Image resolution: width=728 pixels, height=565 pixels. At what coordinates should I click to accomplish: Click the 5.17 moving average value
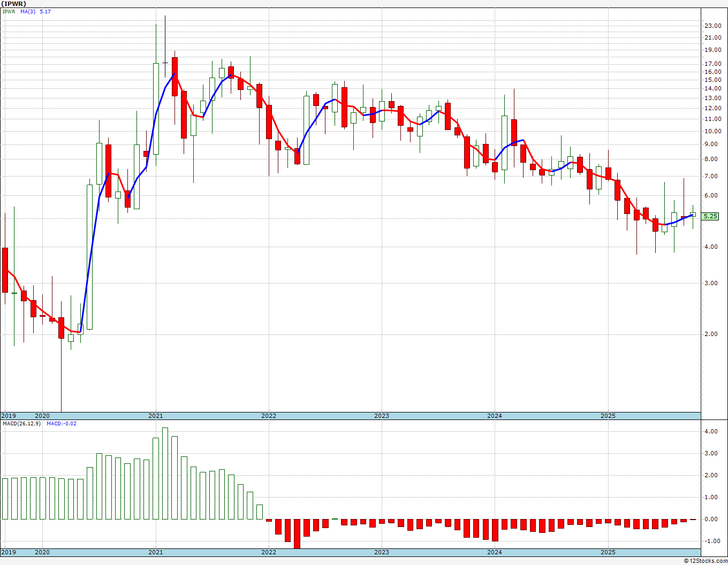(45, 11)
